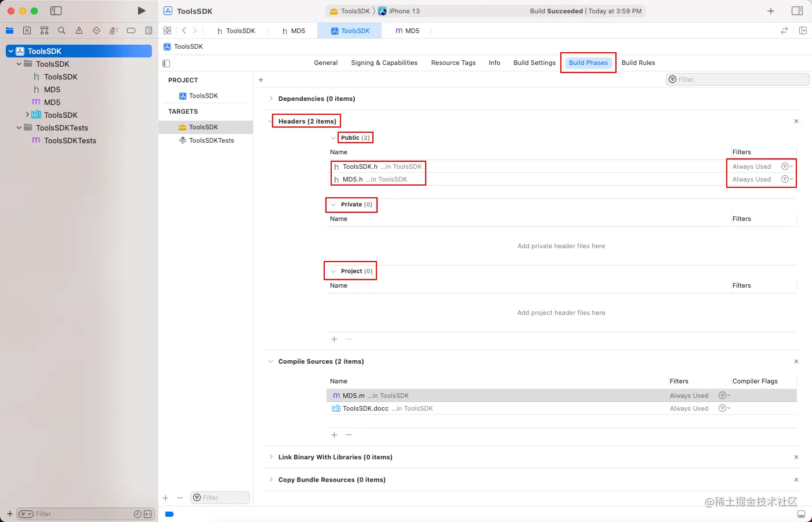Collapse the Project headers group
The image size is (812, 522).
click(333, 271)
